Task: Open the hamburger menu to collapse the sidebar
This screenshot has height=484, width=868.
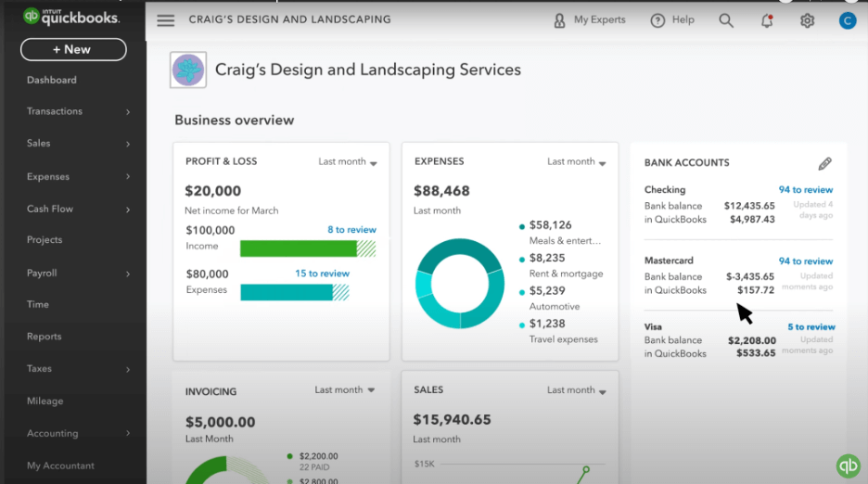Action: click(x=165, y=20)
